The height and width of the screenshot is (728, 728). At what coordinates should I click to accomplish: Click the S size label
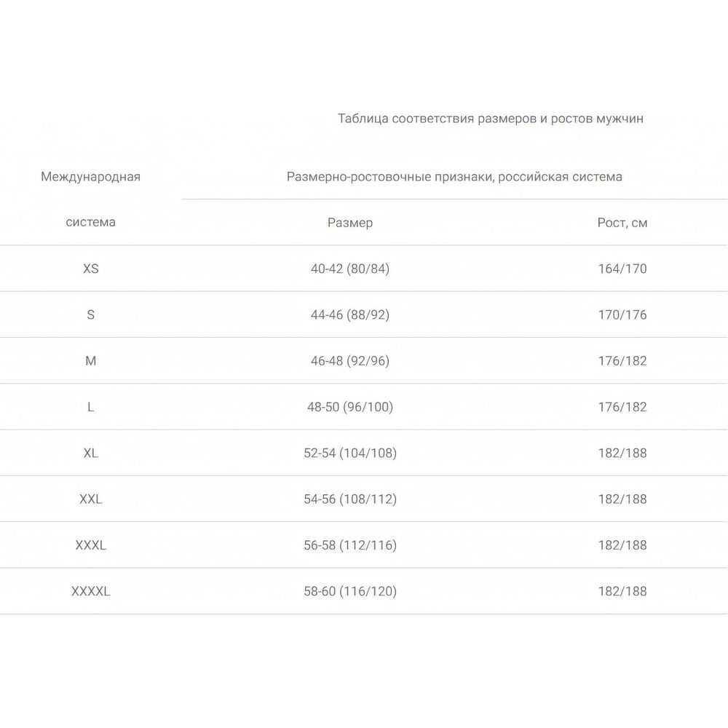click(x=90, y=314)
